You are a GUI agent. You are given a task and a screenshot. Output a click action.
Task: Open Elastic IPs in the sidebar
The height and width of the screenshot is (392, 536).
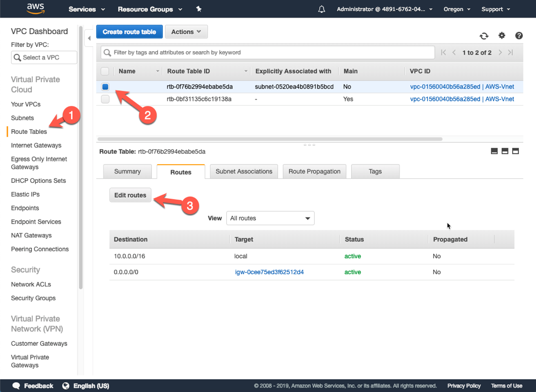point(25,194)
